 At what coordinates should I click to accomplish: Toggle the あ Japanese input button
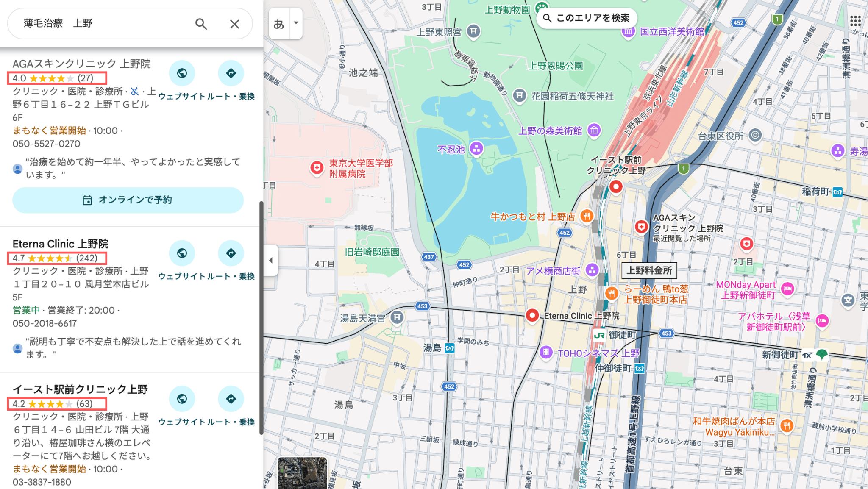point(279,24)
